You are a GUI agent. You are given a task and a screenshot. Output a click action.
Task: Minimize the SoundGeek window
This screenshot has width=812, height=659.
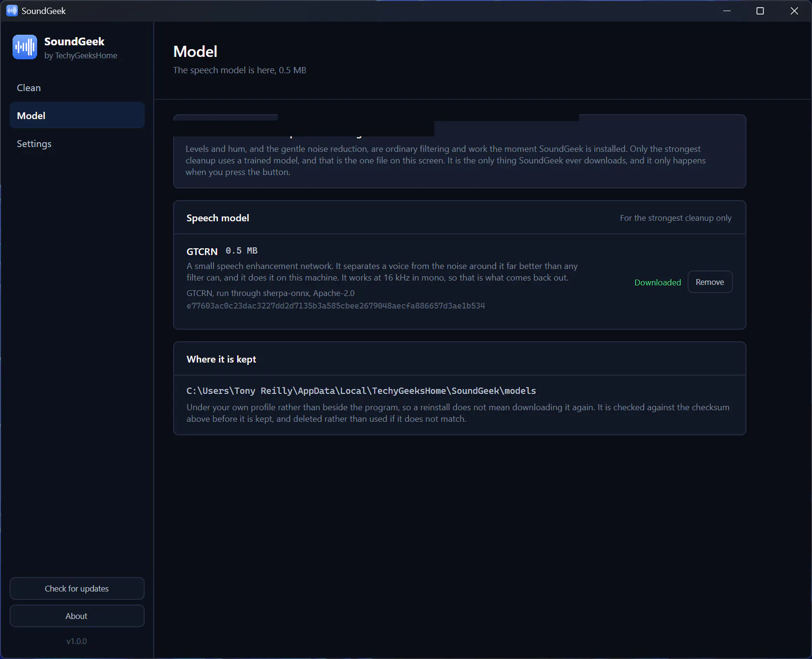tap(727, 11)
